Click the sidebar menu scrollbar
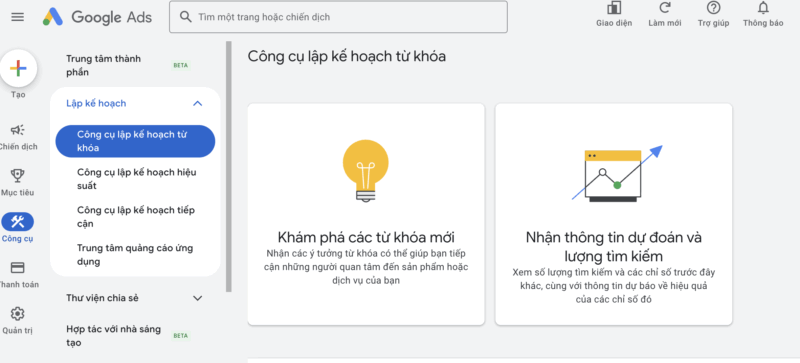 point(229,166)
